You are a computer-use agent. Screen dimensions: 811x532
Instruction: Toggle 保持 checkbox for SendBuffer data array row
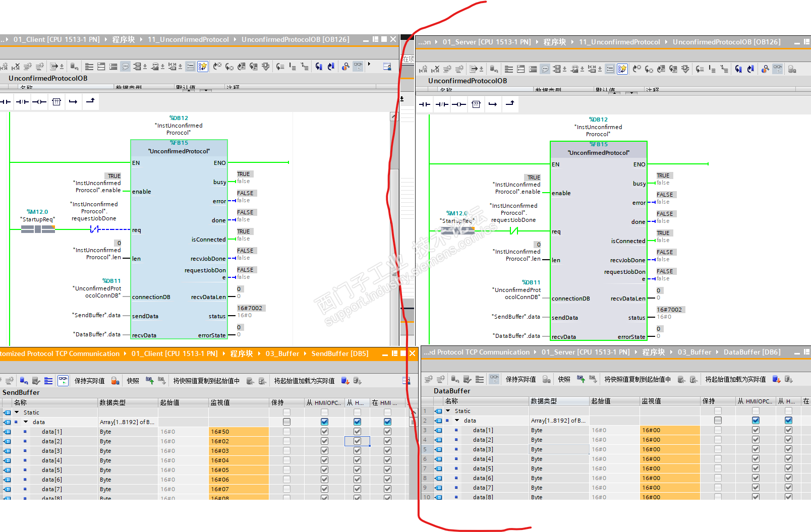coord(286,422)
